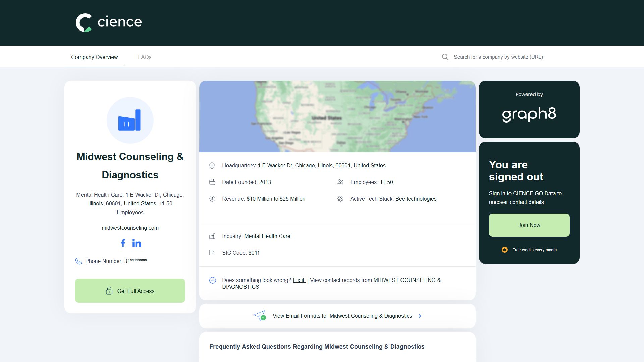This screenshot has height=362, width=644.
Task: Click the graph8 logo
Action: point(529,114)
